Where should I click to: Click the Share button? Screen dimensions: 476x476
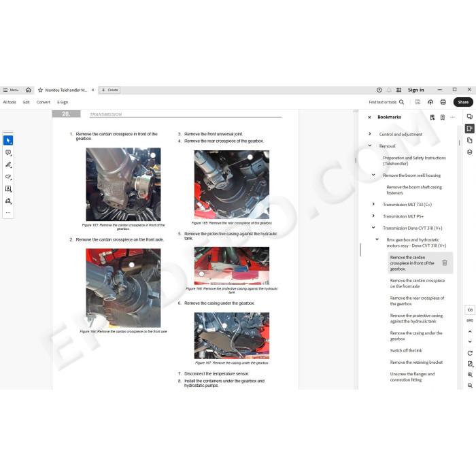[463, 102]
